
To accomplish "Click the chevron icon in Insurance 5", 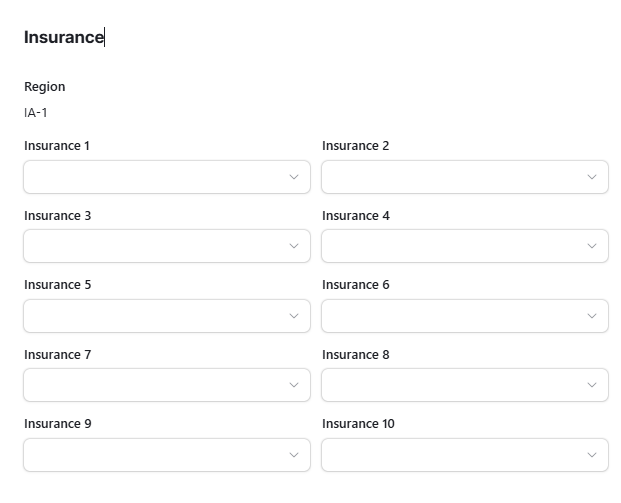I will tap(294, 316).
